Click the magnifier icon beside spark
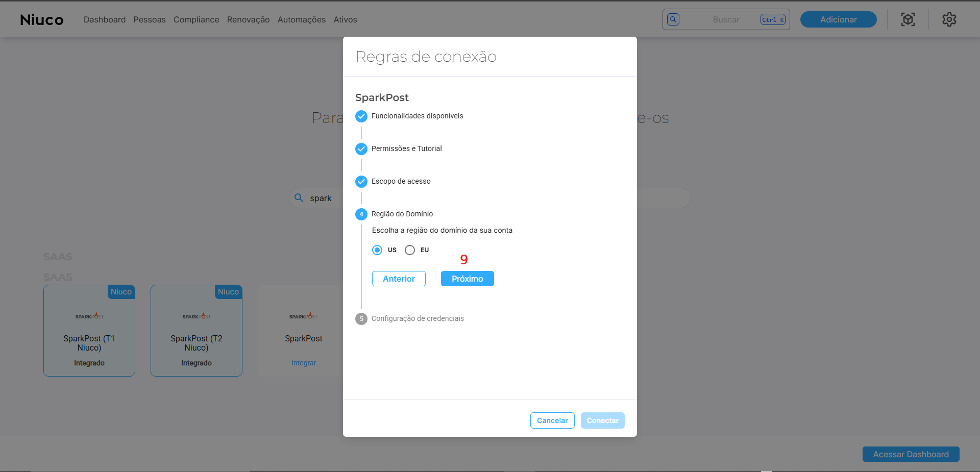Screen dimensions: 980x472 tap(299, 198)
